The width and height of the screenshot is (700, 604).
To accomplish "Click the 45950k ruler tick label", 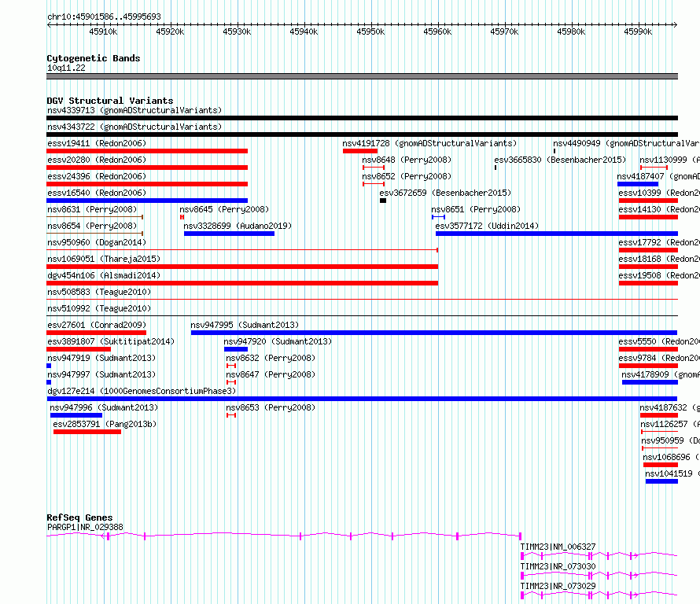I will [x=370, y=31].
